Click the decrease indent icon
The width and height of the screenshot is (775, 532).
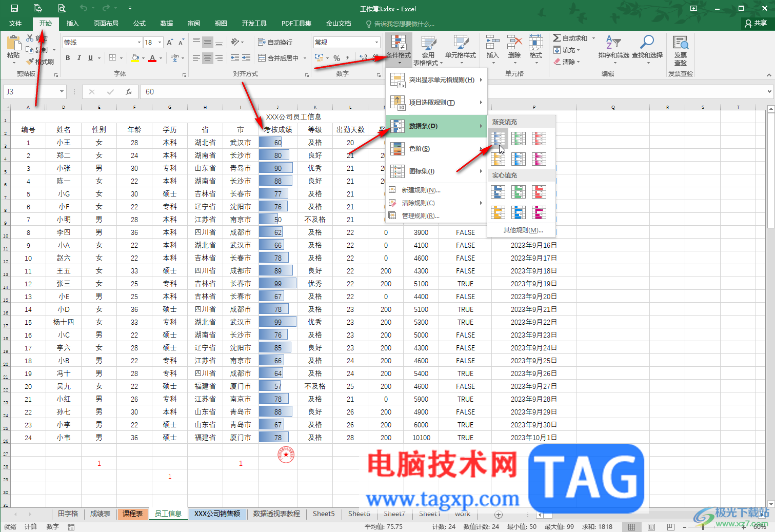(235, 58)
